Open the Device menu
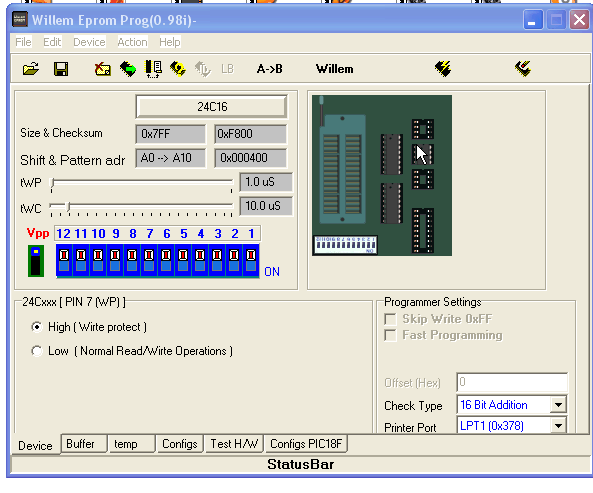593x493 pixels. tap(89, 42)
